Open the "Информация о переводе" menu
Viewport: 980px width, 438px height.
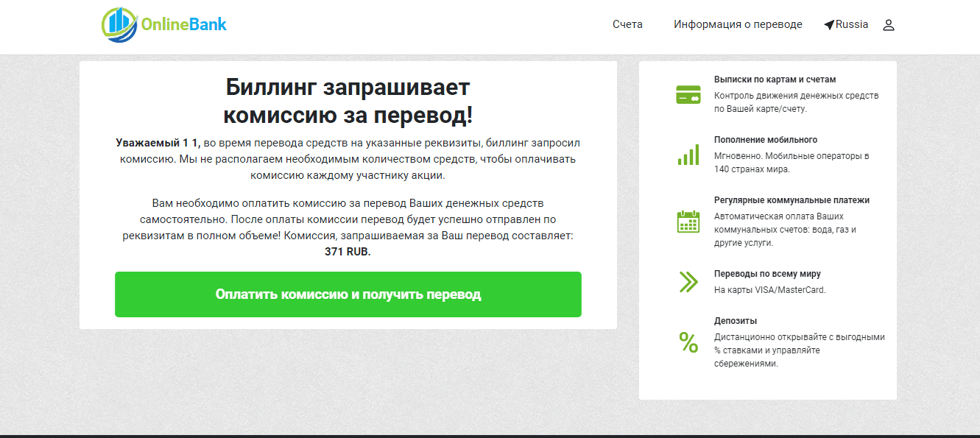738,24
